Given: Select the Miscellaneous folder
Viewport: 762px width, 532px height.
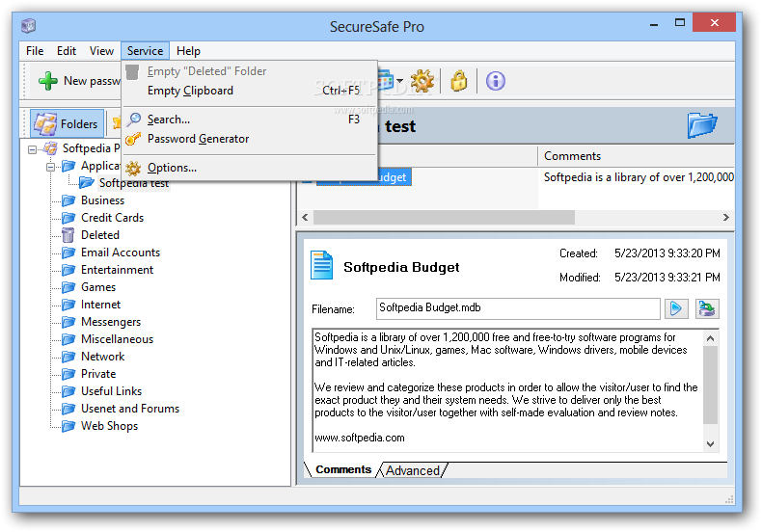Looking at the screenshot, I should coord(117,339).
